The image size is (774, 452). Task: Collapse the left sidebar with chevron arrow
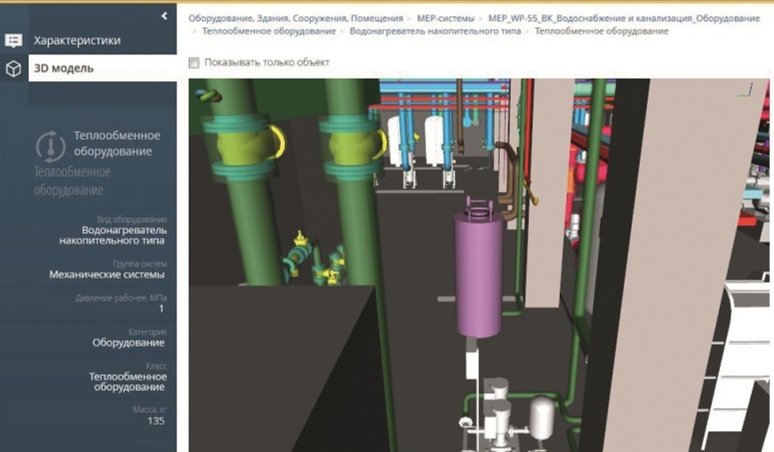(165, 16)
